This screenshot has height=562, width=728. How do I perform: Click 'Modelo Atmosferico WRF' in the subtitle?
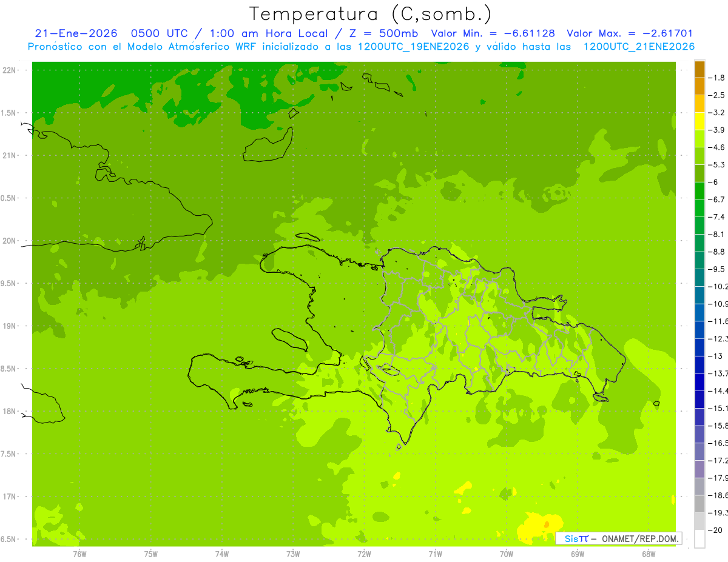tap(190, 47)
